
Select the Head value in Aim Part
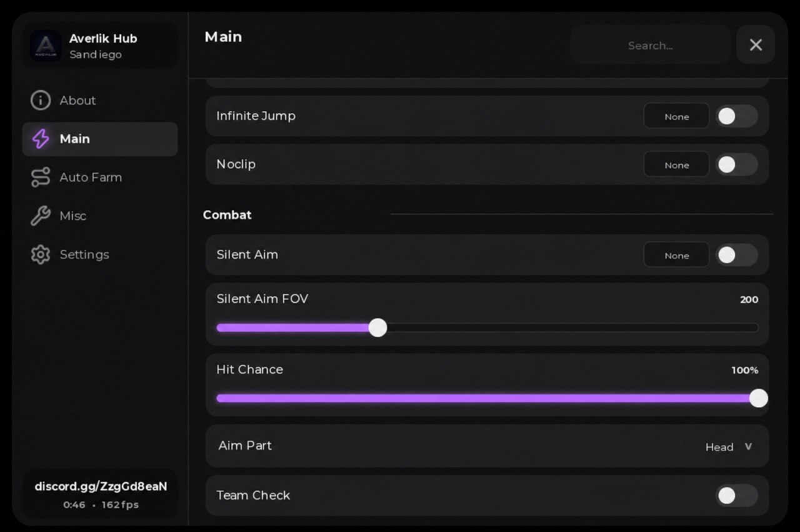click(719, 447)
